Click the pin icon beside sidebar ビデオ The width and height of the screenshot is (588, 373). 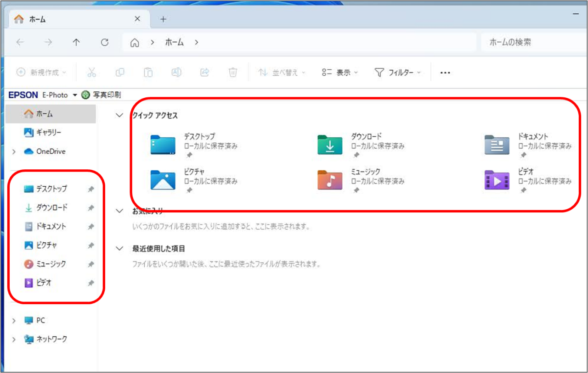pos(91,283)
